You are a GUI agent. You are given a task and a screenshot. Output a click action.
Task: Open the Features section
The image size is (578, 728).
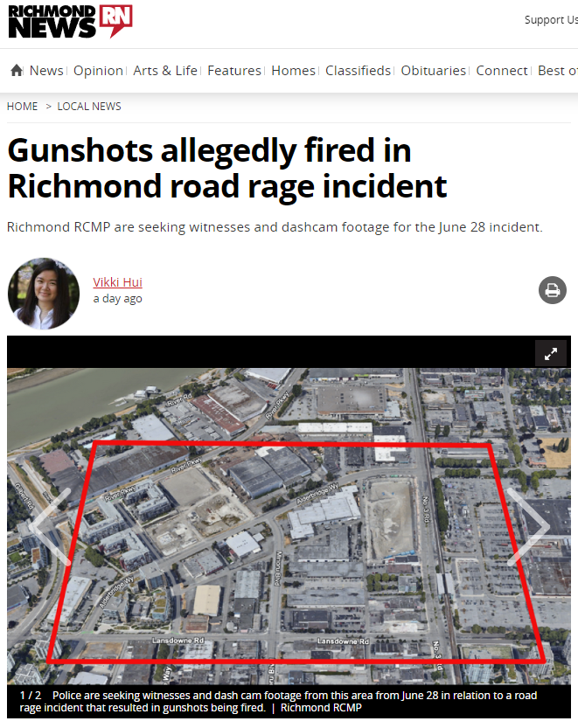tap(234, 71)
